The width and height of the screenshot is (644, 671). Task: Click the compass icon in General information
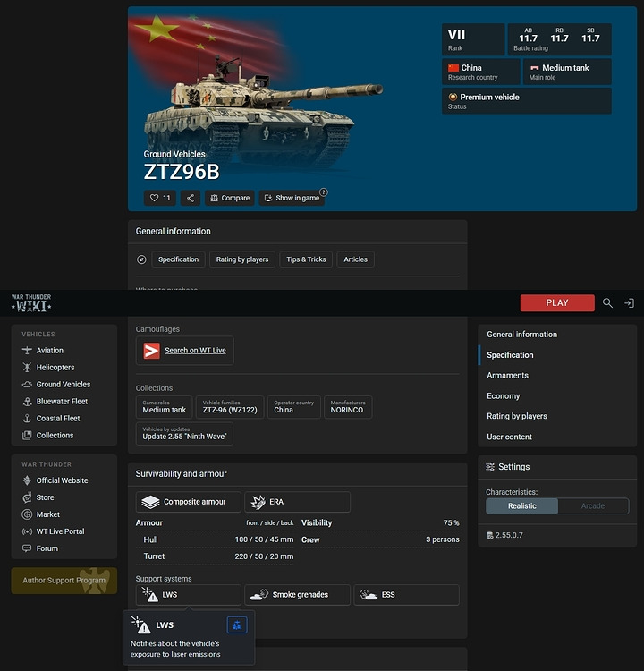(141, 259)
